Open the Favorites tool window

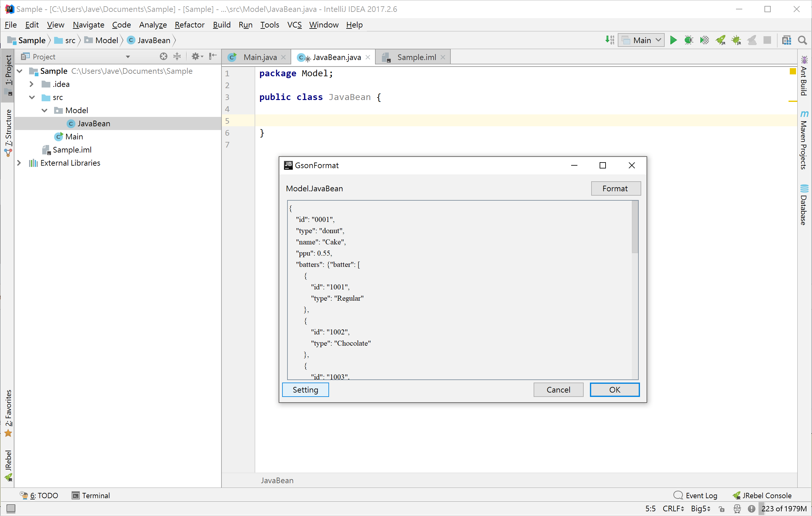(x=8, y=413)
